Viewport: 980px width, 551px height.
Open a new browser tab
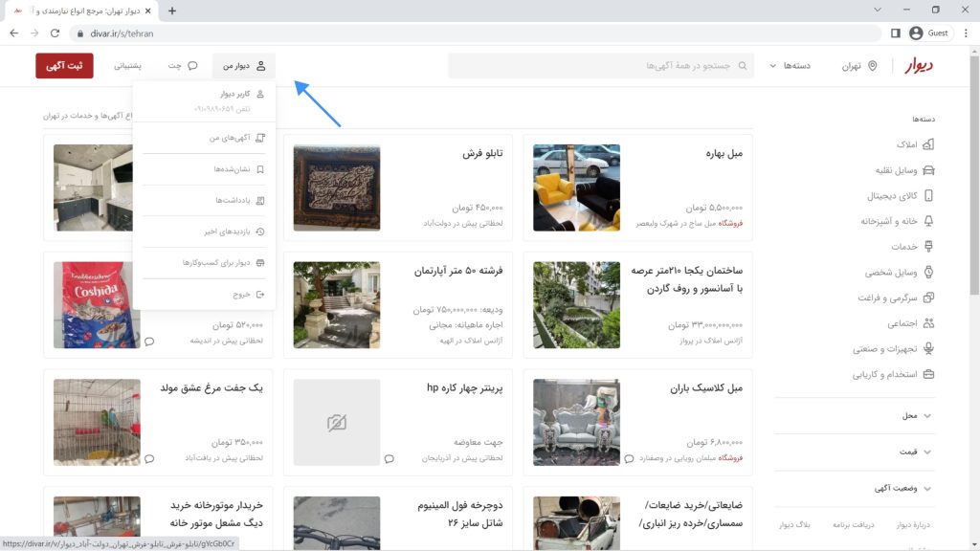tap(172, 11)
